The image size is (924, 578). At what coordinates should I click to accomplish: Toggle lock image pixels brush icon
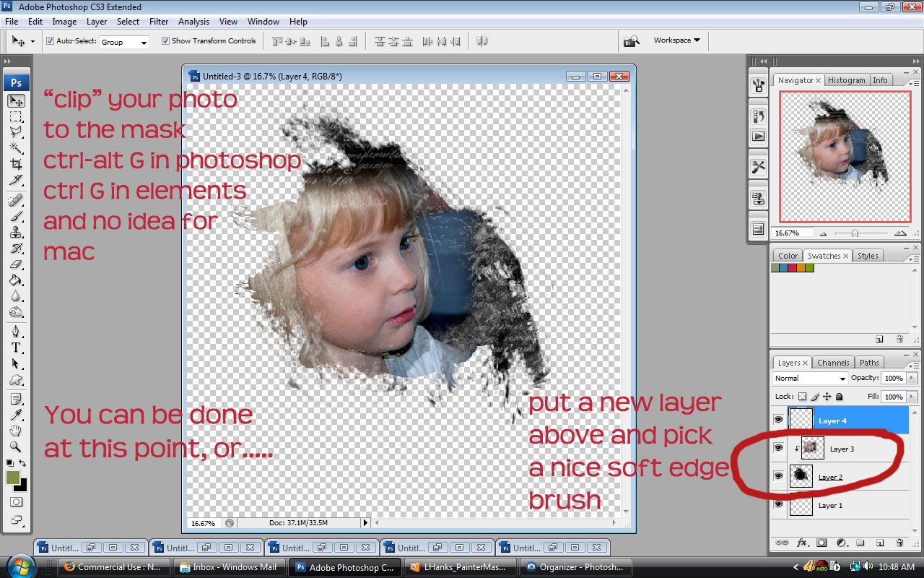point(815,397)
